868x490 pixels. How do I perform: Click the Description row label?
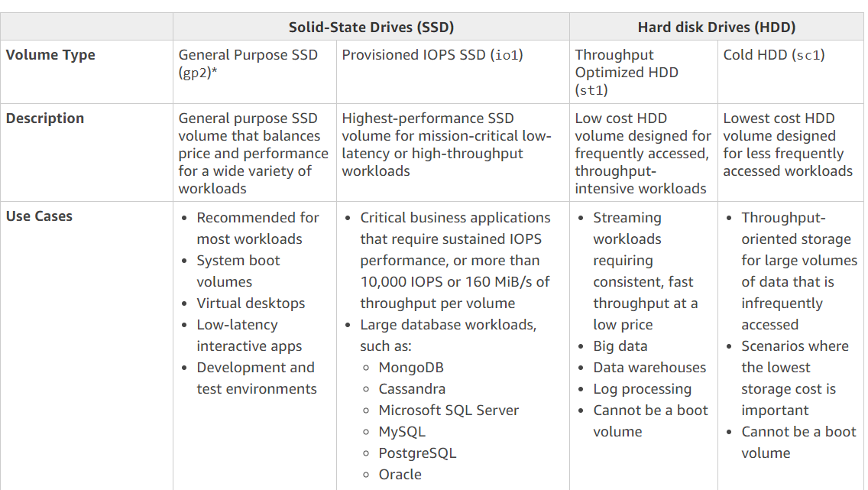pos(45,118)
